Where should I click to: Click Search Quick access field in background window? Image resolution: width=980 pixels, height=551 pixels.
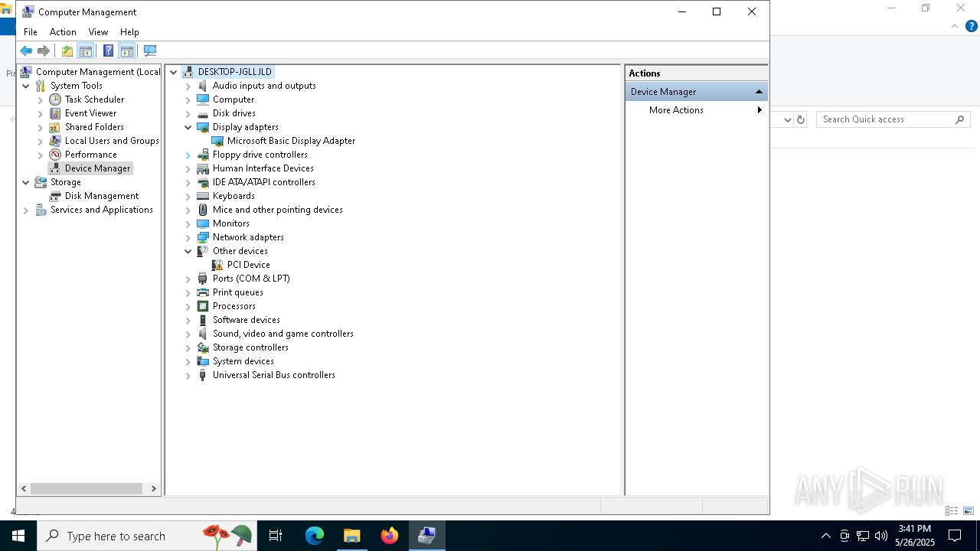(x=893, y=119)
